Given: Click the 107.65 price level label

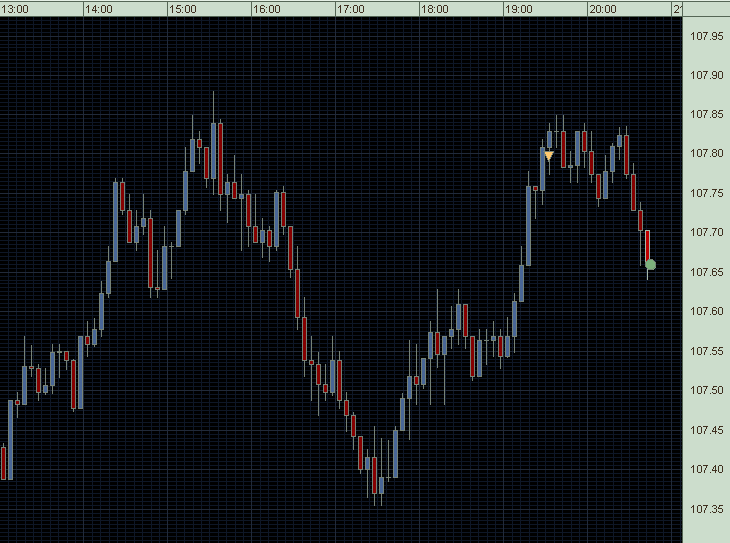Looking at the screenshot, I should 707,272.
